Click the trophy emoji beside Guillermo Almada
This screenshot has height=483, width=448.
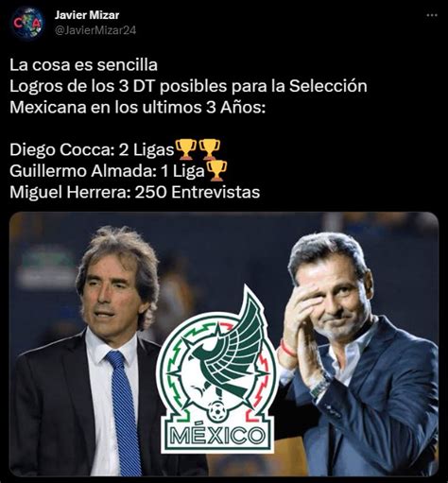tap(216, 171)
